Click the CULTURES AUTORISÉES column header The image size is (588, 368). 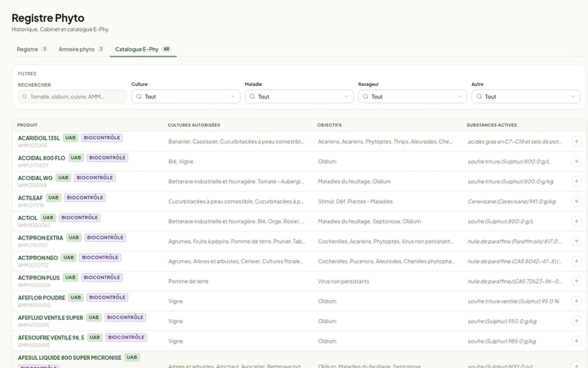pyautogui.click(x=194, y=125)
